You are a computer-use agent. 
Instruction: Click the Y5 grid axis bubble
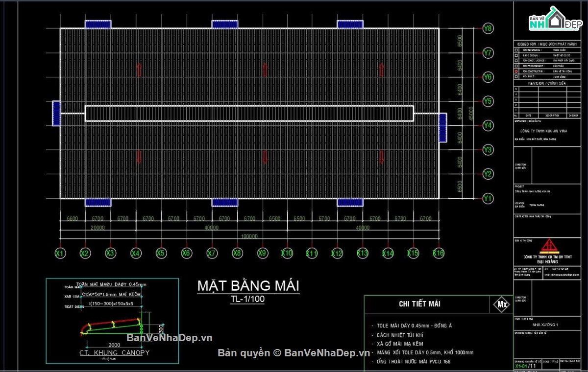click(x=488, y=101)
